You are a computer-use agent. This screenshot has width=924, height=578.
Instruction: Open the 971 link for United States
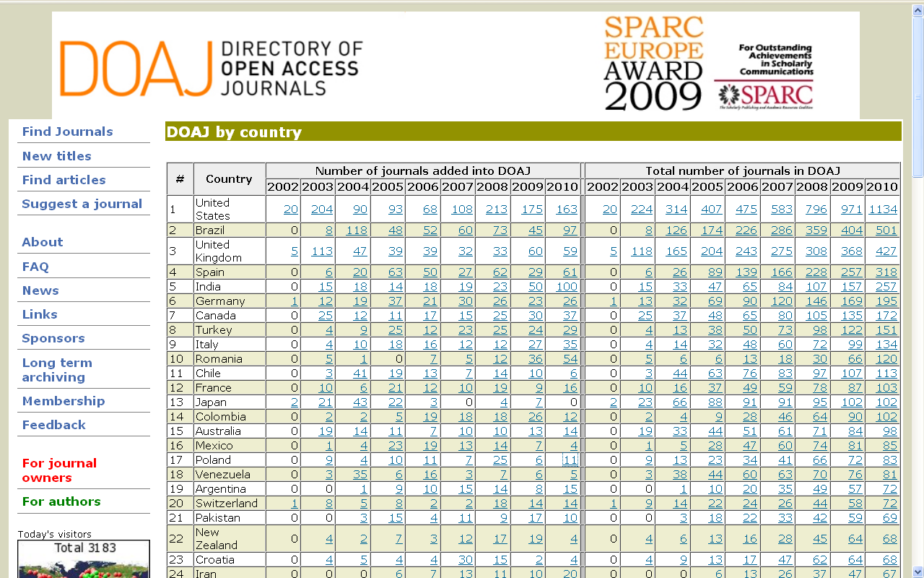click(x=852, y=210)
